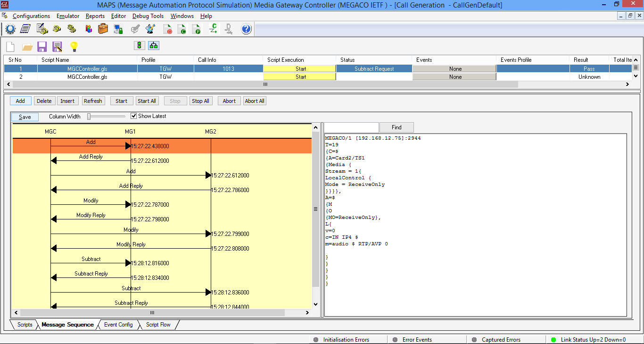
Task: Click the yellow light bulb icon
Action: [74, 46]
